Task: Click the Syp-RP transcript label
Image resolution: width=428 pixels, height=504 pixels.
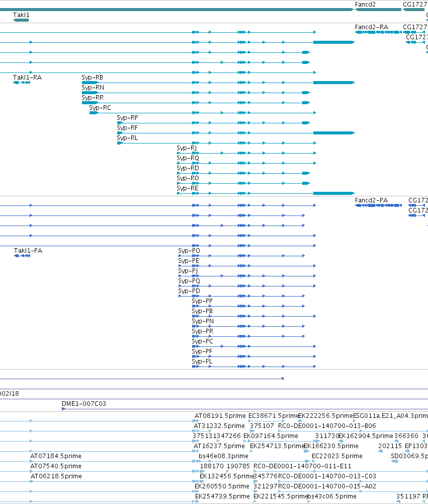Action: click(127, 118)
